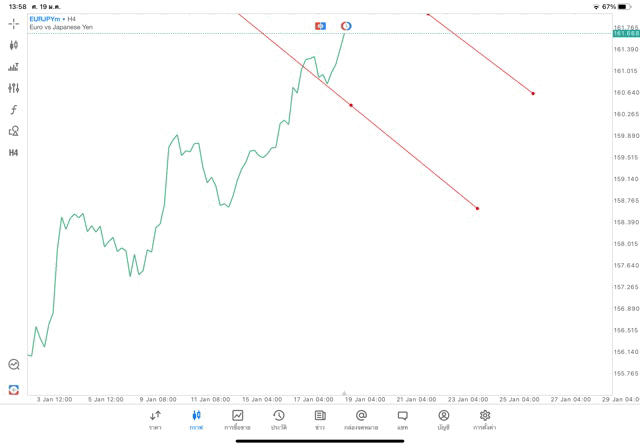
Task: Open the H4 timeframe selector
Action: click(14, 152)
